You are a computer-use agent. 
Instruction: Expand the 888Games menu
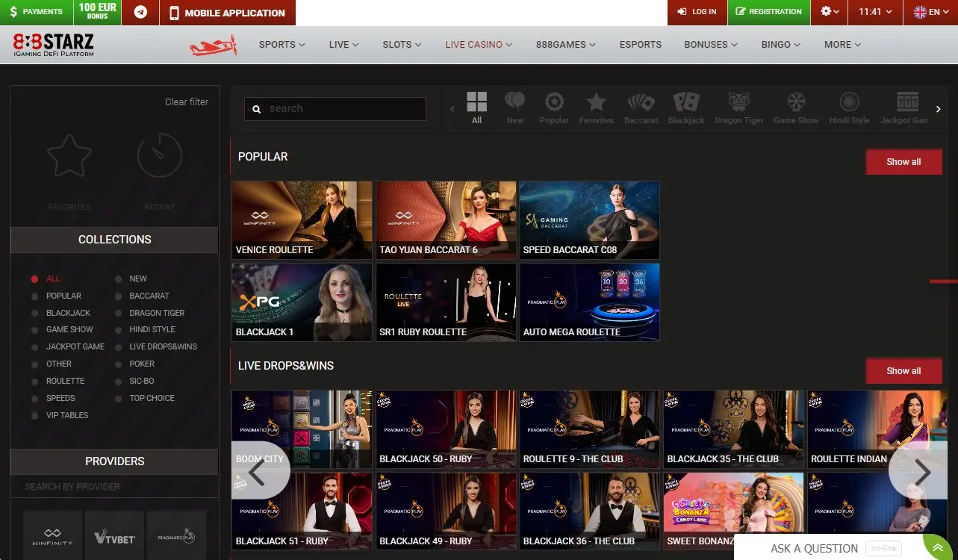click(566, 45)
